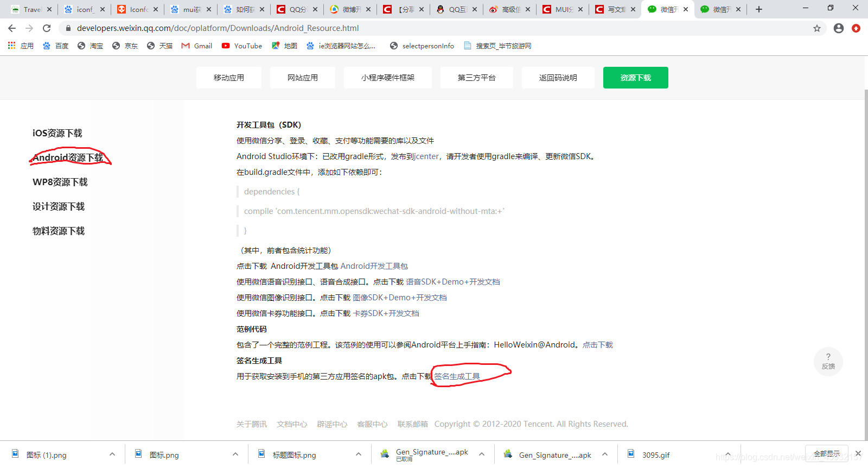Switch to the 返回码说明 tab

click(558, 78)
